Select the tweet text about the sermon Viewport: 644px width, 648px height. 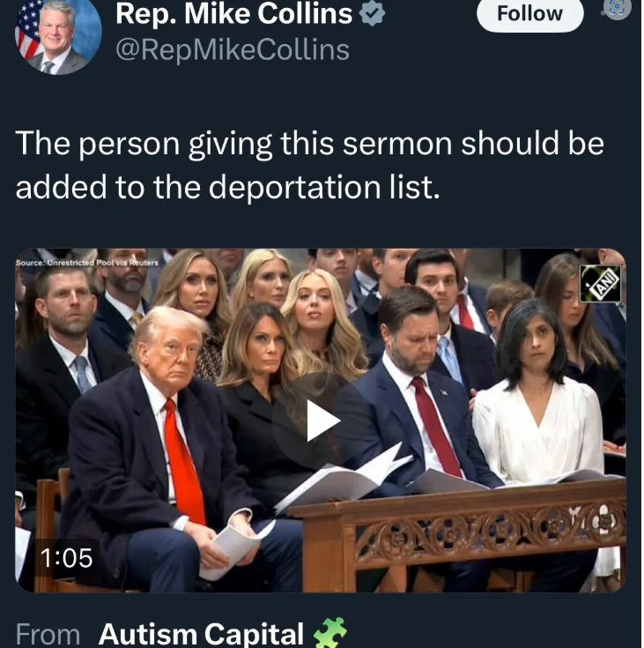(x=309, y=165)
